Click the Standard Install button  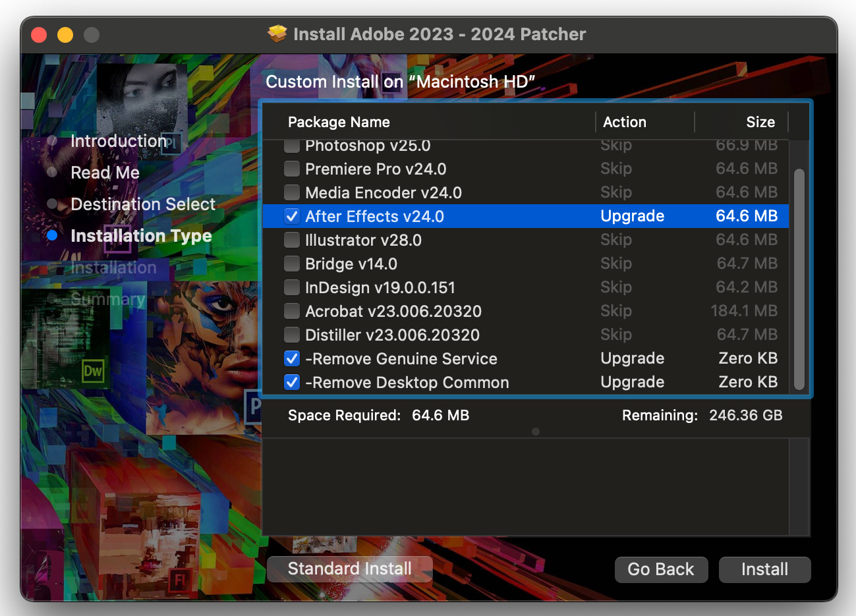click(349, 569)
